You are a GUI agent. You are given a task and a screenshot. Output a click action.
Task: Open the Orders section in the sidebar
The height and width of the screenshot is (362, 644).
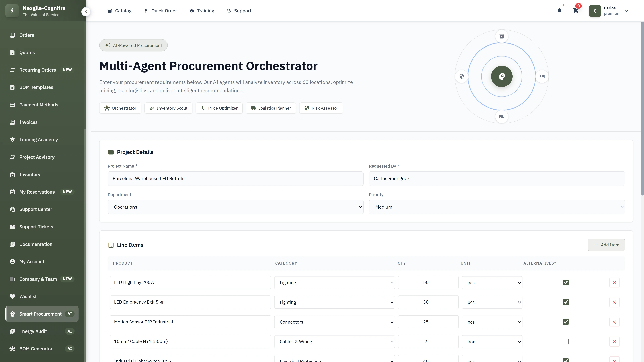pyautogui.click(x=26, y=35)
